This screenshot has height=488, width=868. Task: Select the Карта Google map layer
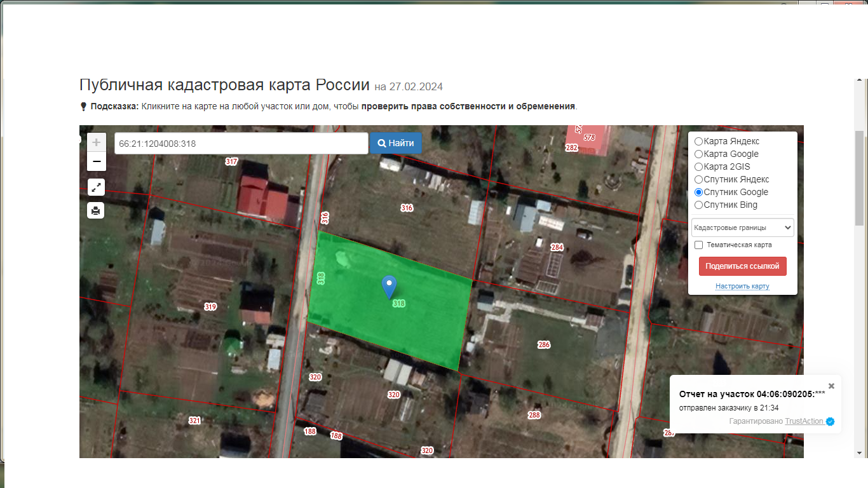(698, 154)
